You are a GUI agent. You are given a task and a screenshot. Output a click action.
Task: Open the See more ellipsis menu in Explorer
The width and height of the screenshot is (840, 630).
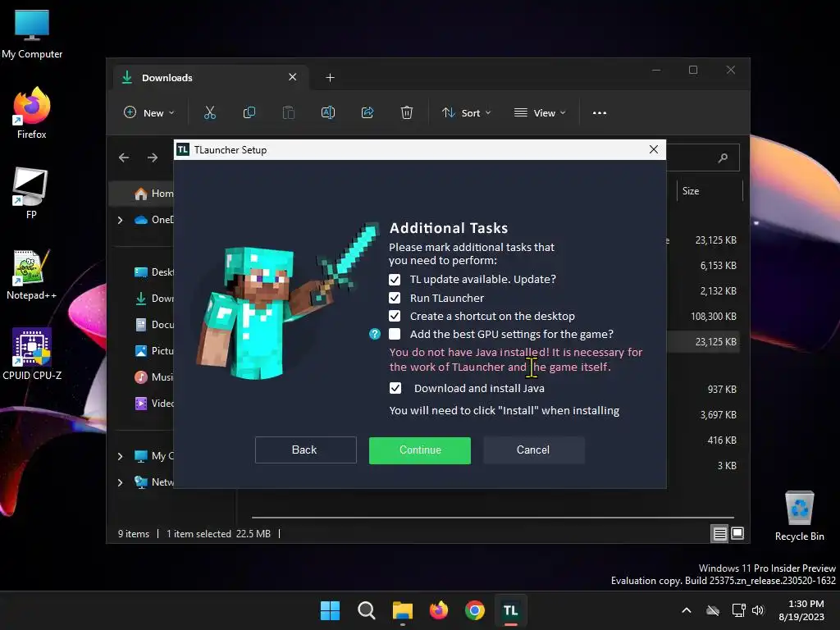tap(600, 113)
